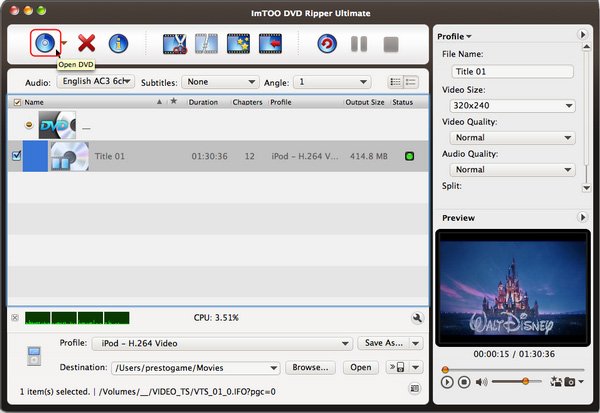Click the grayed film split toolbar icon
This screenshot has width=600, height=413.
(x=207, y=44)
